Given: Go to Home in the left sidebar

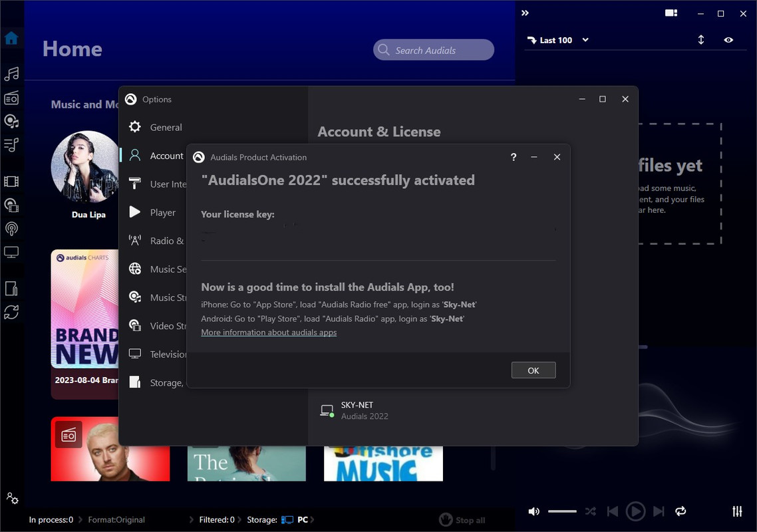Looking at the screenshot, I should (x=11, y=38).
